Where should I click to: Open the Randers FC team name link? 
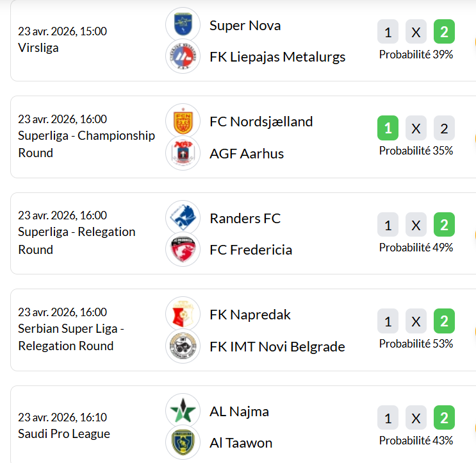click(x=245, y=218)
